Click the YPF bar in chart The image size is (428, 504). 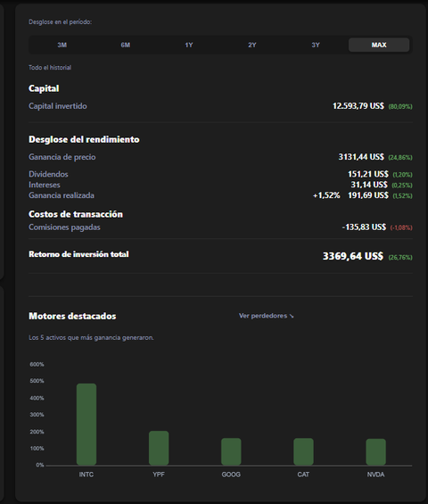click(x=159, y=448)
